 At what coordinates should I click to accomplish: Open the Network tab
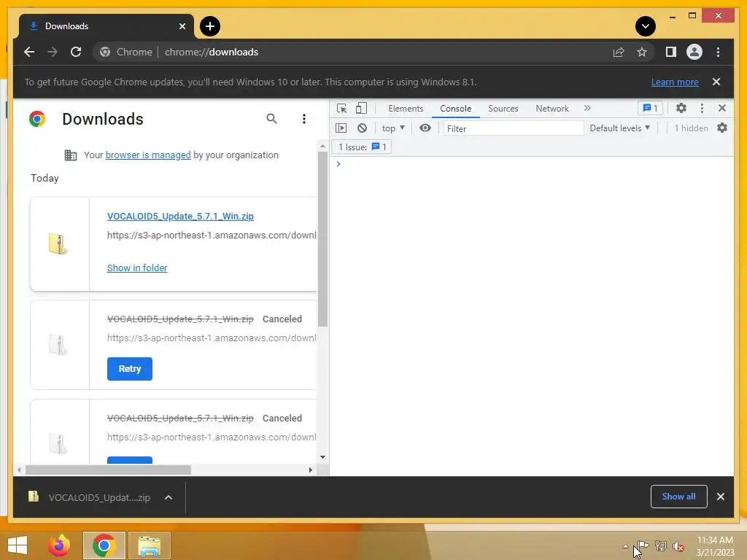tap(552, 109)
